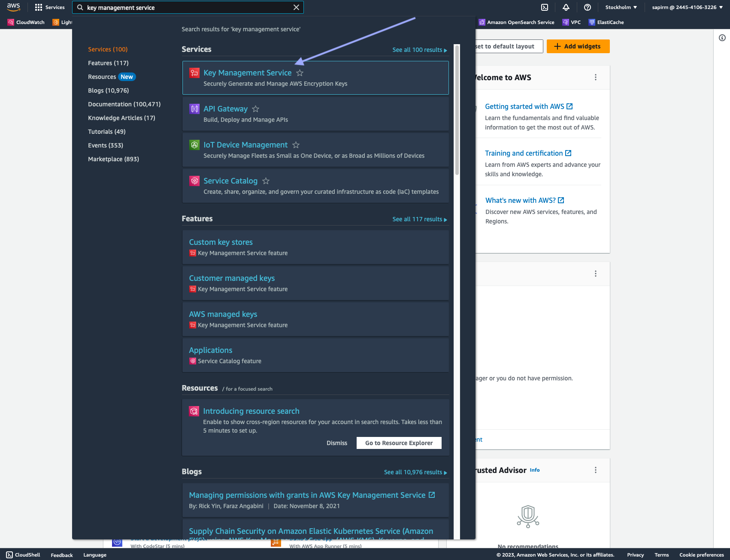Viewport: 730px width, 560px height.
Task: Click the API Gateway service icon
Action: click(x=194, y=109)
